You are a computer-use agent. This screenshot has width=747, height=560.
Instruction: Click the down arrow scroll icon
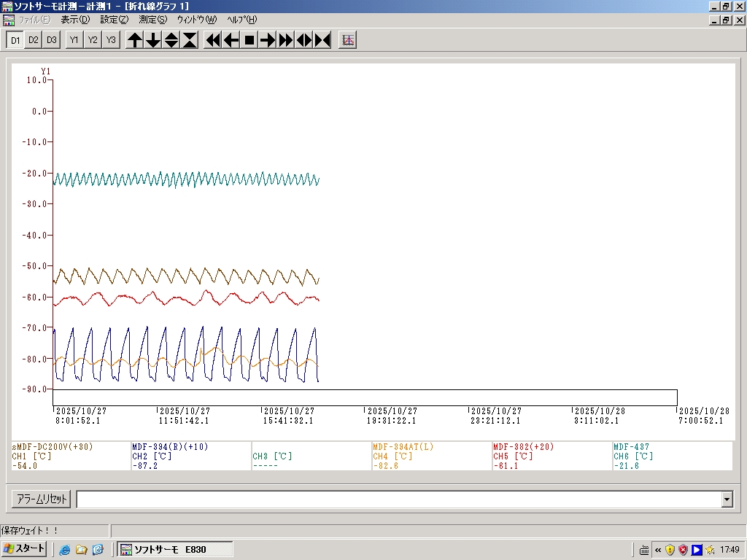pos(153,40)
